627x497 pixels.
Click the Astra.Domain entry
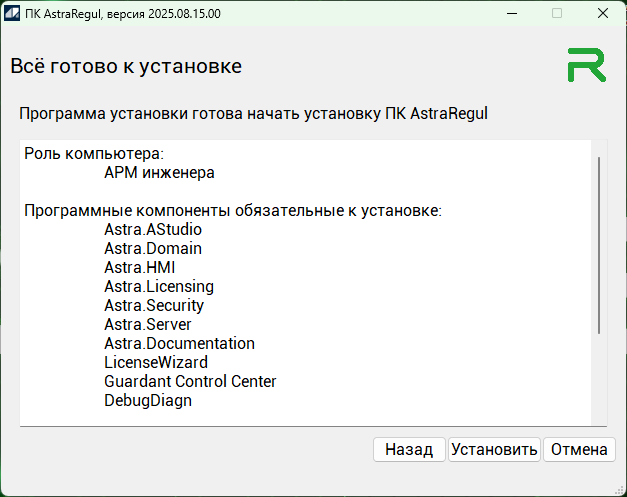click(x=152, y=248)
